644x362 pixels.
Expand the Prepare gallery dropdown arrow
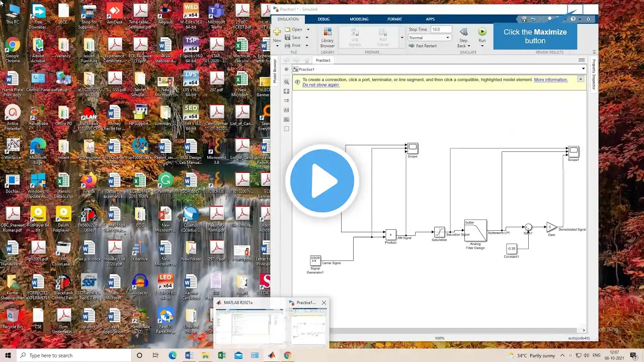(401, 38)
